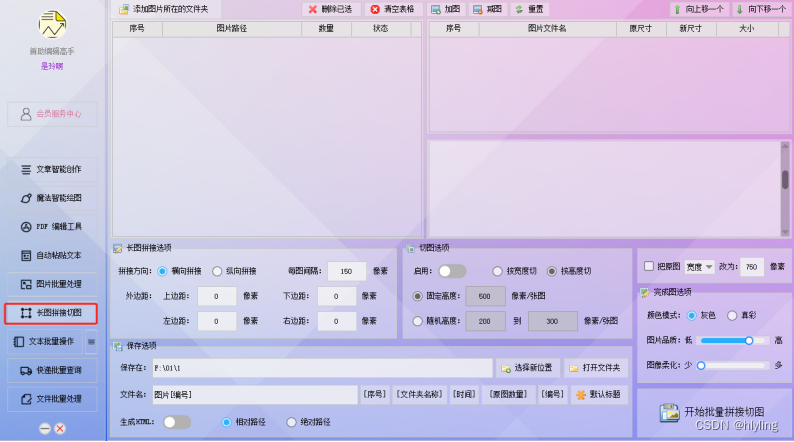The height and width of the screenshot is (442, 794).
Task: Select 横向拼接 radio button
Action: 162,271
